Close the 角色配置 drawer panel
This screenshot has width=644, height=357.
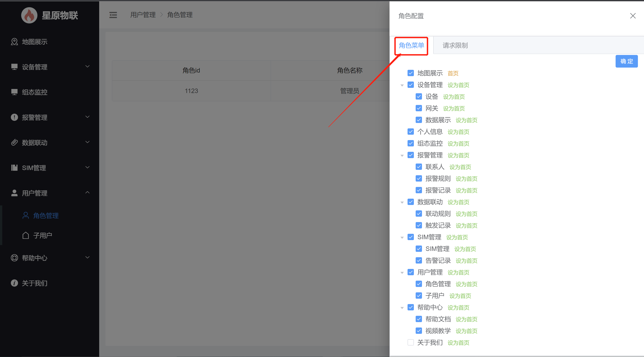click(633, 16)
